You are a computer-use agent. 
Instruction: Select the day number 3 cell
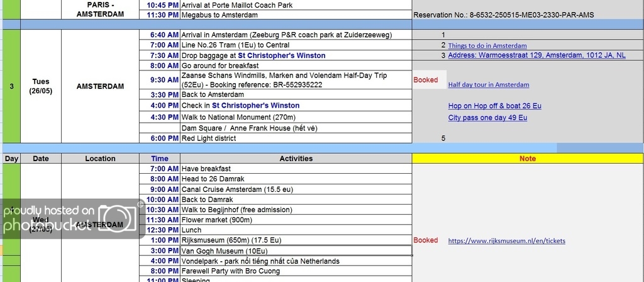tap(11, 86)
